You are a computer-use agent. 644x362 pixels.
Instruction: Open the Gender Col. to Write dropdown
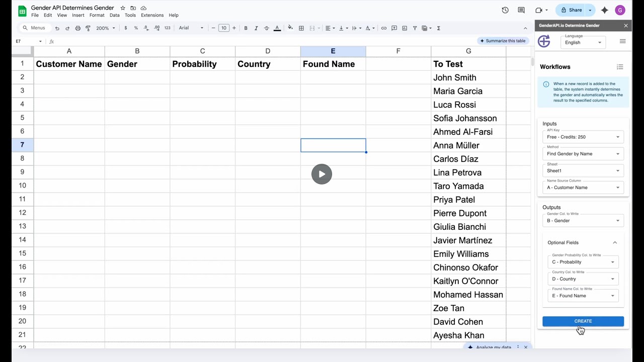click(583, 221)
